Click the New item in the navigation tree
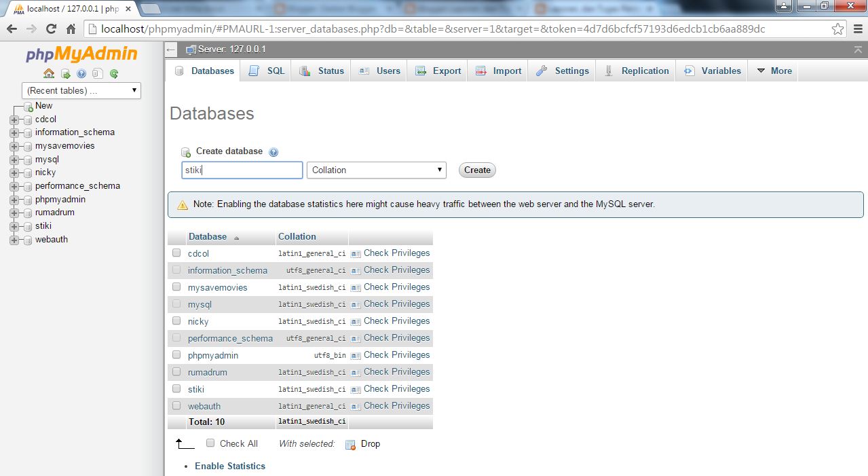The width and height of the screenshot is (868, 476). 43,106
